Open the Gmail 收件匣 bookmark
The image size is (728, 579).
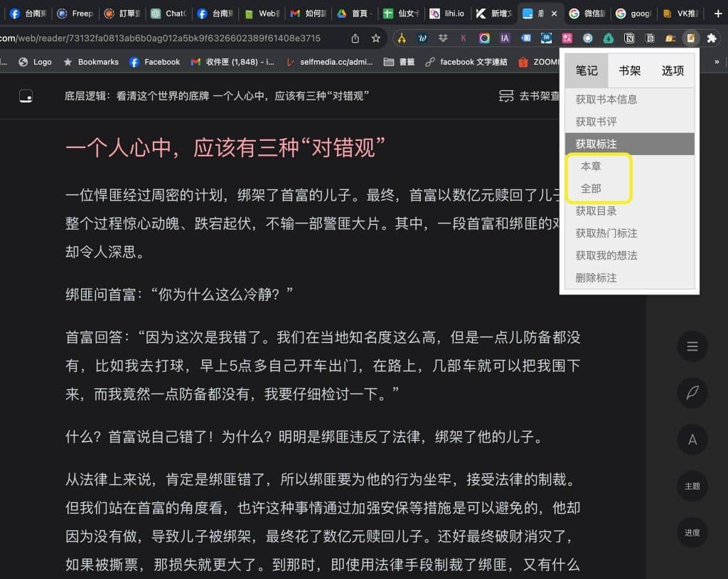232,61
